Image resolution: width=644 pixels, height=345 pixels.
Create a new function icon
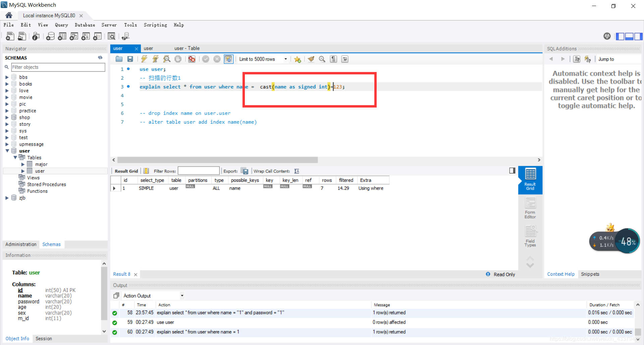tap(97, 36)
